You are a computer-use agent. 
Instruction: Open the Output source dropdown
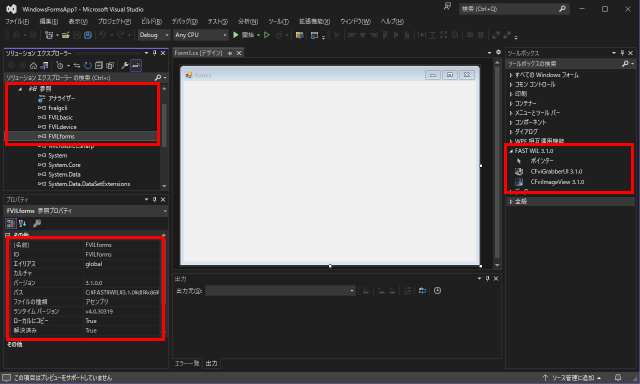[280, 291]
